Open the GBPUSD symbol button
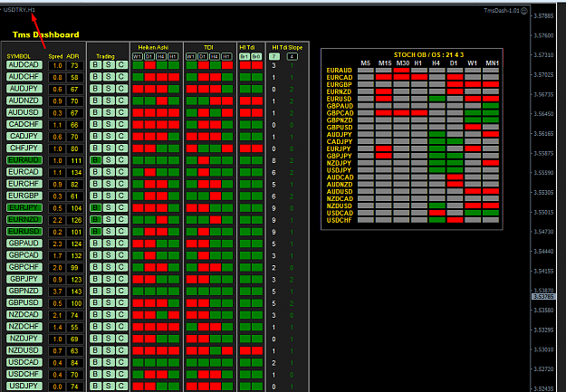The width and height of the screenshot is (566, 392). [24, 303]
